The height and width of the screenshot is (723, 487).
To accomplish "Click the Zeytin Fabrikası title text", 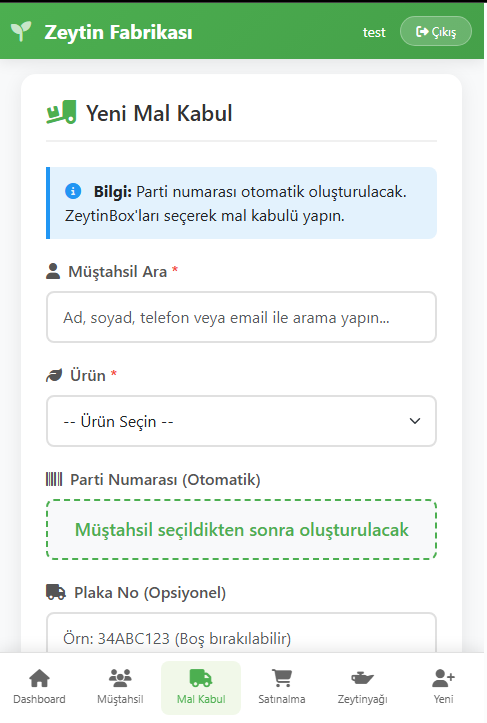I will click(x=119, y=32).
